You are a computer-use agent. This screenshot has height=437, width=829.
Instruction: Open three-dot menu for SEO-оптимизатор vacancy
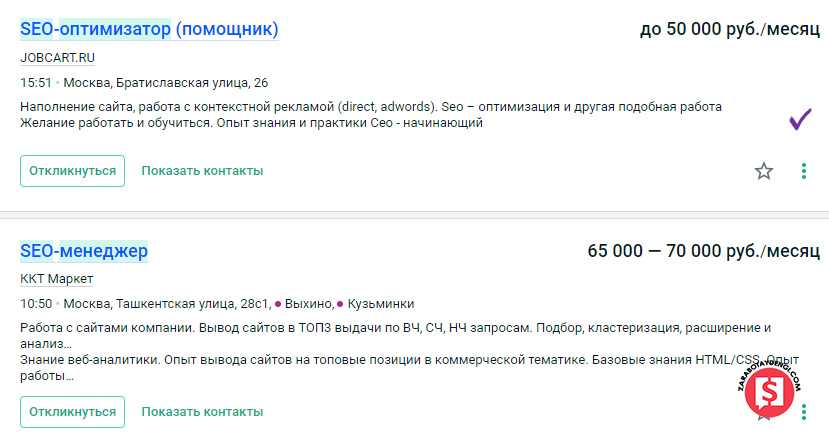[x=804, y=171]
